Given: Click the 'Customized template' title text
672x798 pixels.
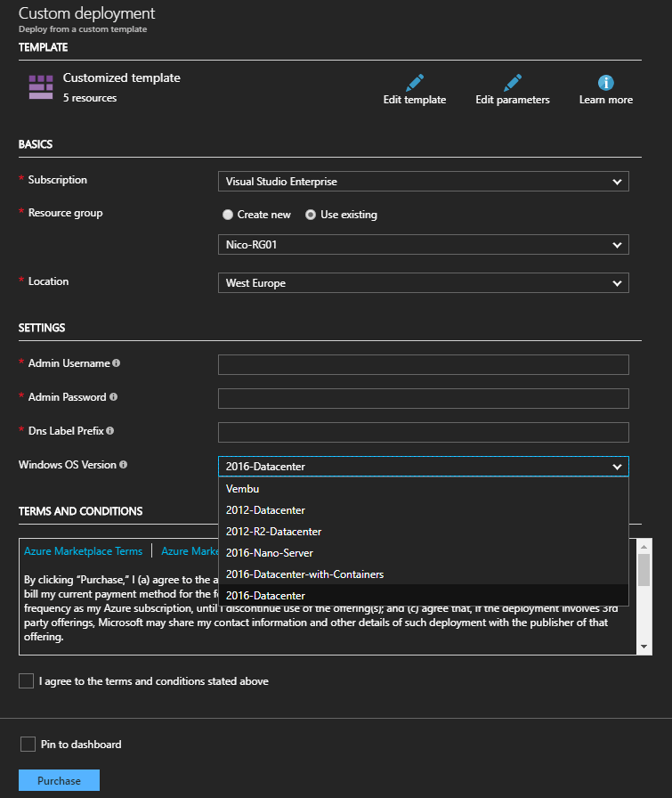Looking at the screenshot, I should click(122, 77).
